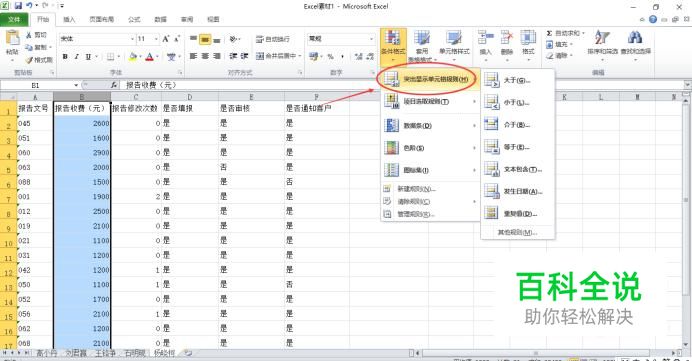Image resolution: width=692 pixels, height=361 pixels.
Task: Choose More Rules option (其他规则)
Action: [518, 232]
